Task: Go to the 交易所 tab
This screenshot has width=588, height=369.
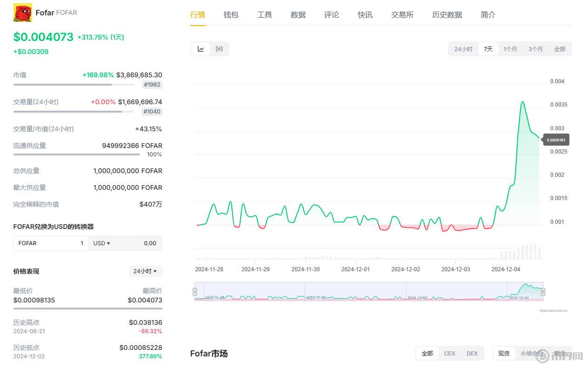Action: click(402, 15)
